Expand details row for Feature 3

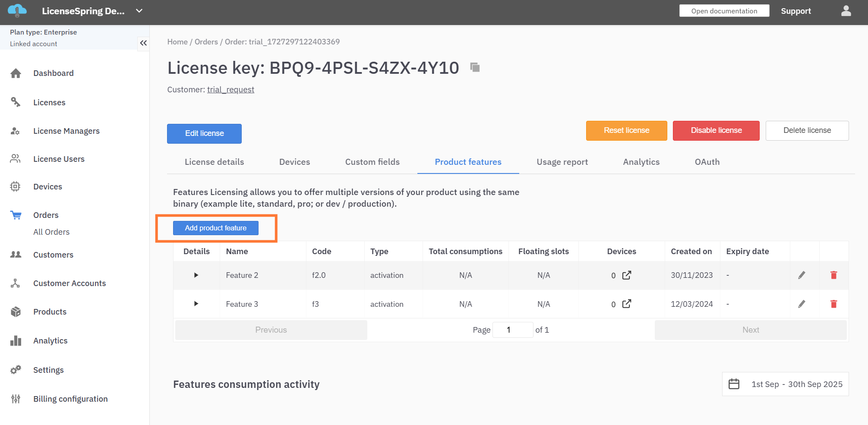[x=196, y=304]
